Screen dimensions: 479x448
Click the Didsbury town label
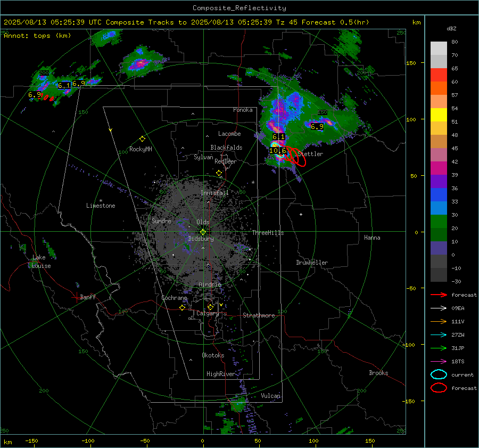coord(201,239)
